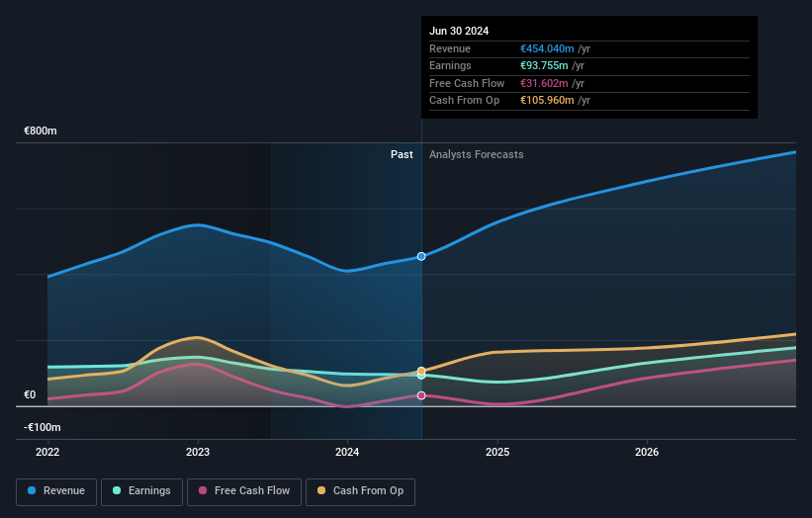Image resolution: width=812 pixels, height=518 pixels.
Task: Click the pink Free Cash Flow data point
Action: [x=421, y=395]
